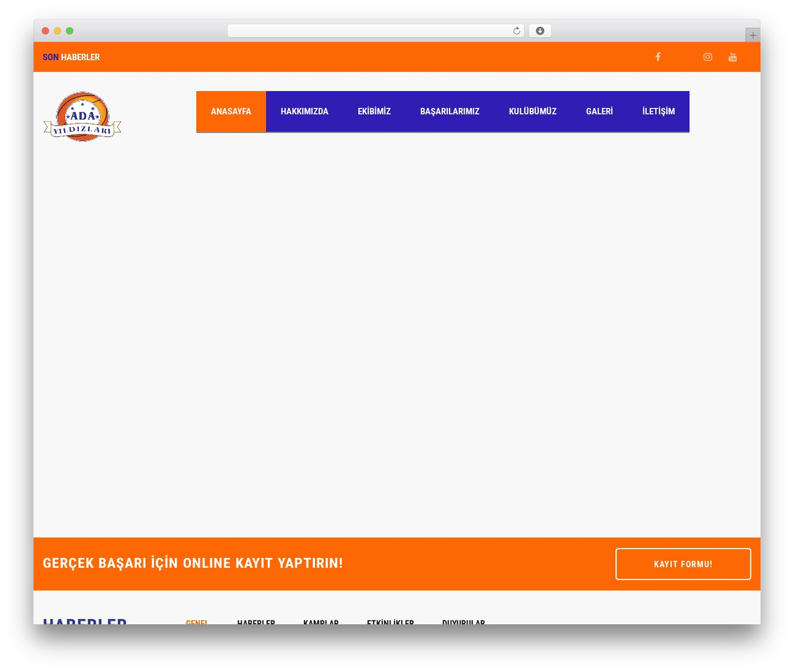Open the İletişim page
This screenshot has width=794, height=672.
click(658, 112)
